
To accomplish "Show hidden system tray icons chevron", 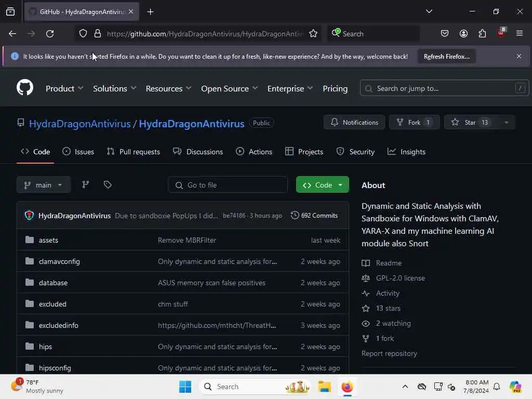I will pos(405,387).
